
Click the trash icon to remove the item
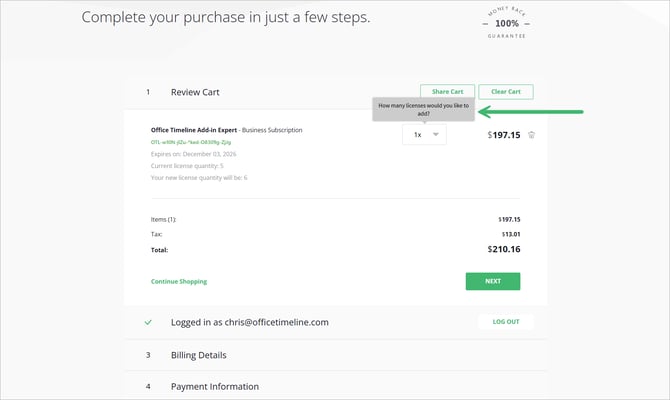pos(532,135)
